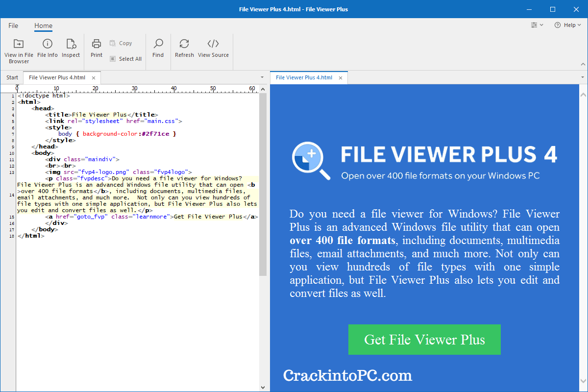Click the "<br><br>" code line
588x392 pixels.
60,166
